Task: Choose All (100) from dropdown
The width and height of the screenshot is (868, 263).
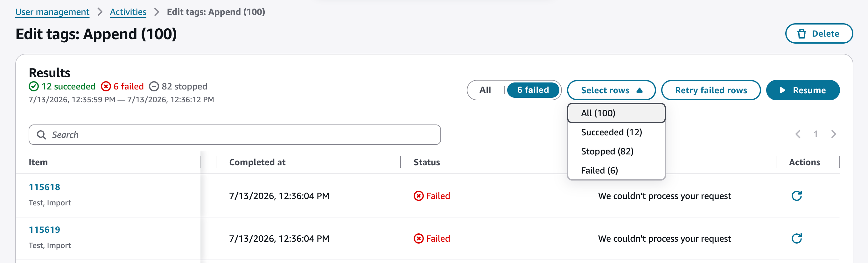Action: pos(616,113)
